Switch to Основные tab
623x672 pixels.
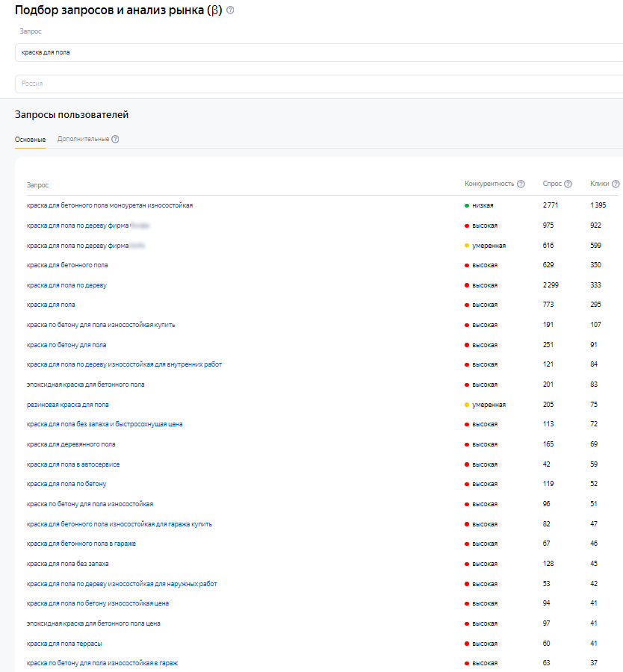tap(30, 140)
